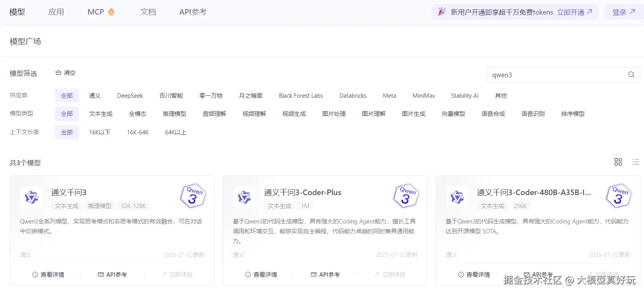The width and height of the screenshot is (644, 294).
Task: Click the 清空 clear-filters icon
Action: 58,73
